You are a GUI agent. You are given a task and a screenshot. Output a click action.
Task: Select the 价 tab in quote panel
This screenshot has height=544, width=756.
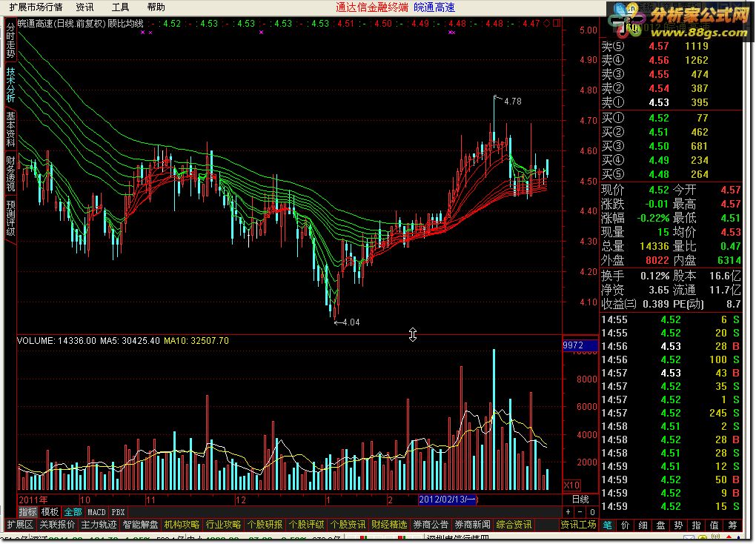626,525
